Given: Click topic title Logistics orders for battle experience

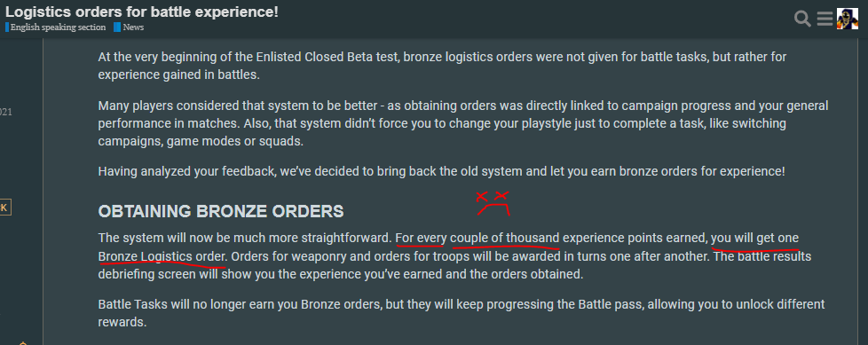Looking at the screenshot, I should pyautogui.click(x=142, y=12).
